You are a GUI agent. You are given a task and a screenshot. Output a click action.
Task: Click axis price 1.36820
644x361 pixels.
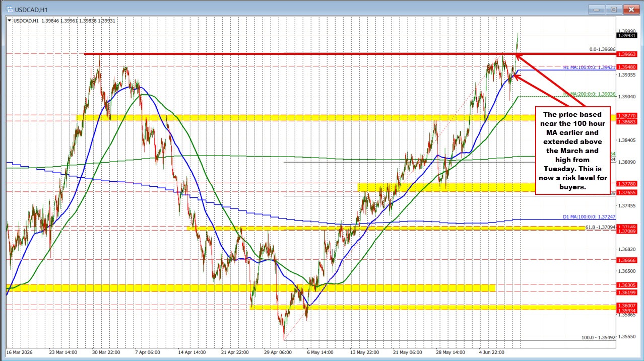tap(627, 250)
